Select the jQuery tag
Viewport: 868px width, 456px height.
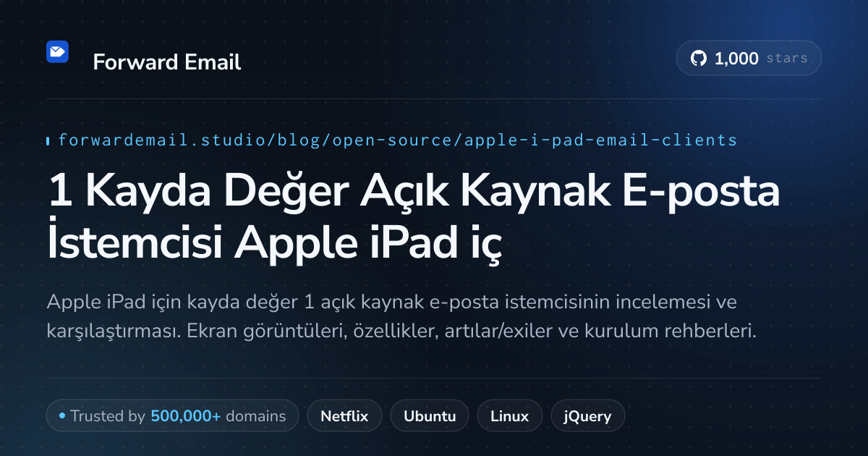click(588, 416)
